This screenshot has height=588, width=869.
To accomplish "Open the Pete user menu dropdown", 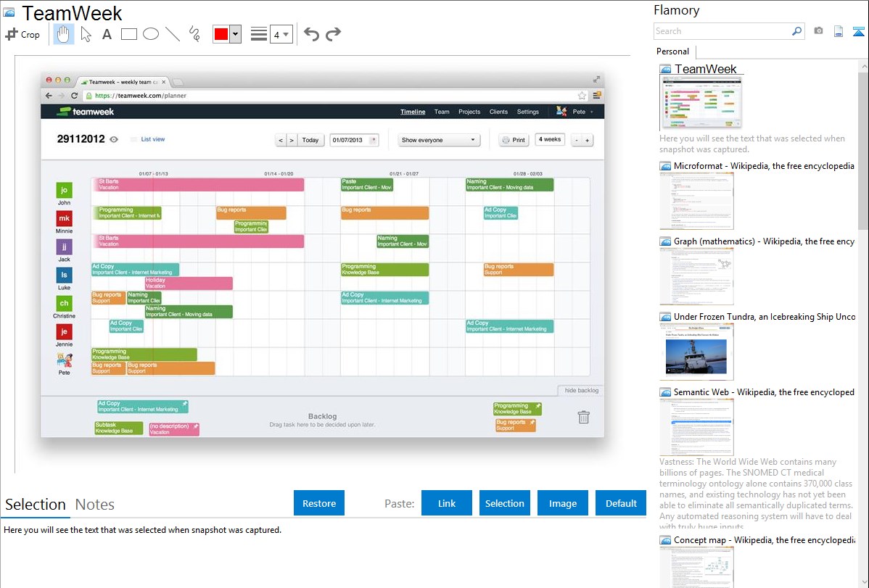I will tap(575, 112).
